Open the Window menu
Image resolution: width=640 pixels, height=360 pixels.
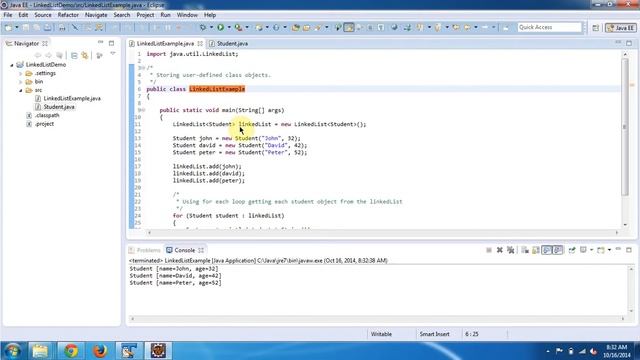click(187, 15)
